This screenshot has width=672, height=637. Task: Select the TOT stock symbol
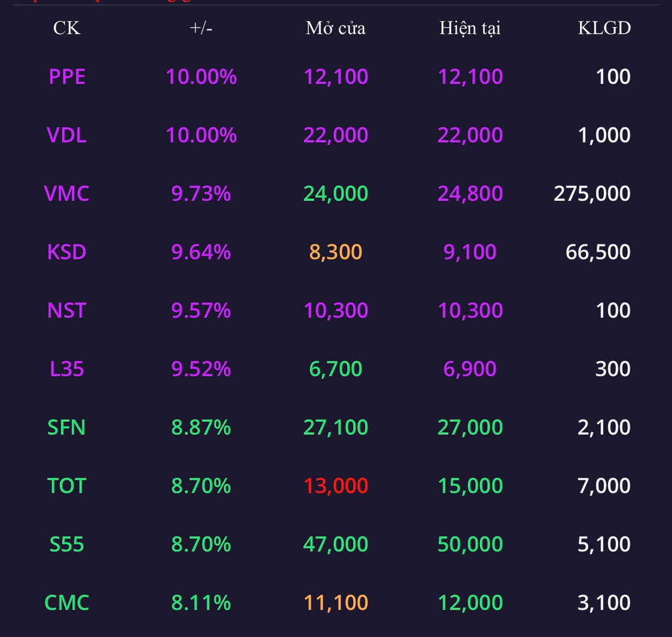click(66, 486)
